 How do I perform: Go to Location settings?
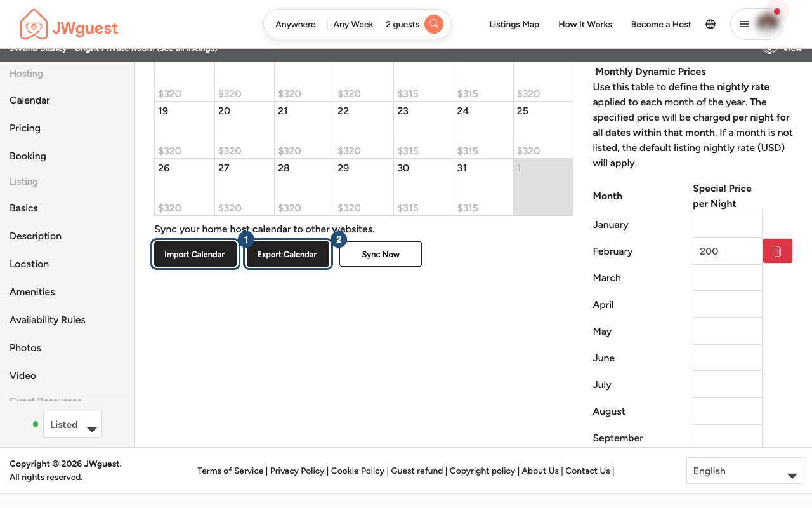point(29,264)
